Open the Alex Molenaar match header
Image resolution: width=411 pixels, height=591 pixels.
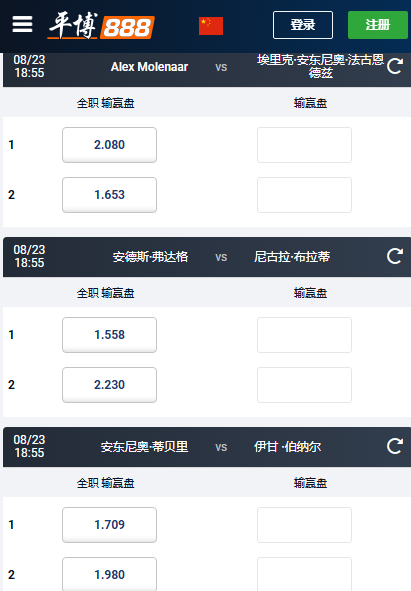coord(207,70)
